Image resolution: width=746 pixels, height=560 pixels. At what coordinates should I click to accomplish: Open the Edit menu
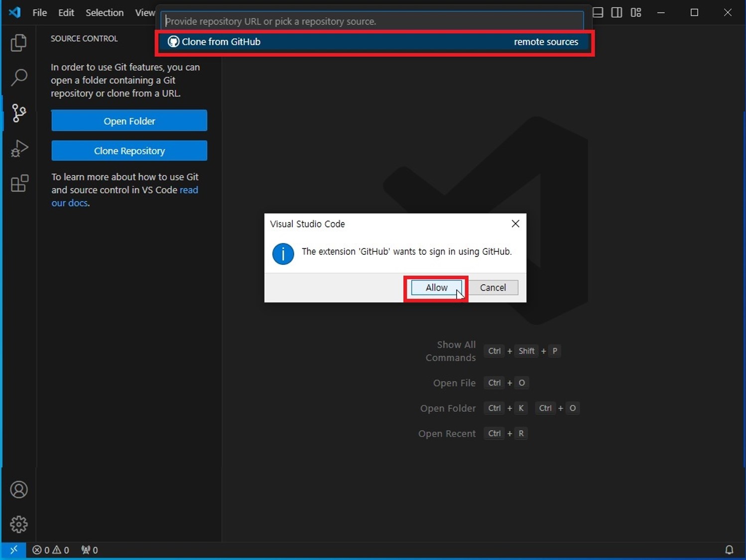66,13
